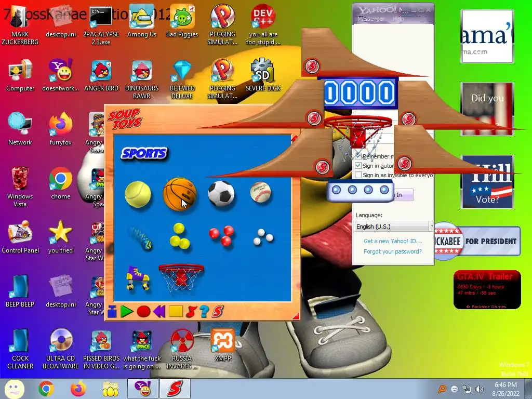Open the COCK CLEANER desktop icon
Image resolution: width=532 pixels, height=399 pixels.
(20, 349)
